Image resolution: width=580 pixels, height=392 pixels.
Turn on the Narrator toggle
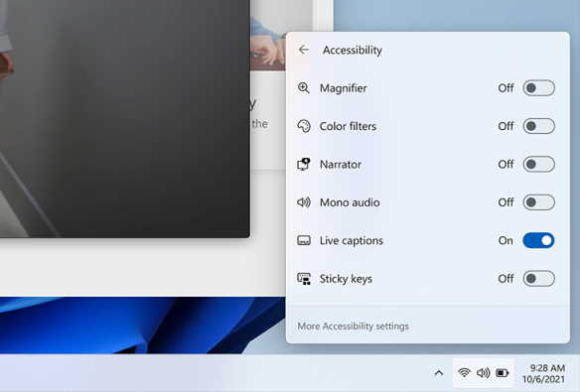538,164
